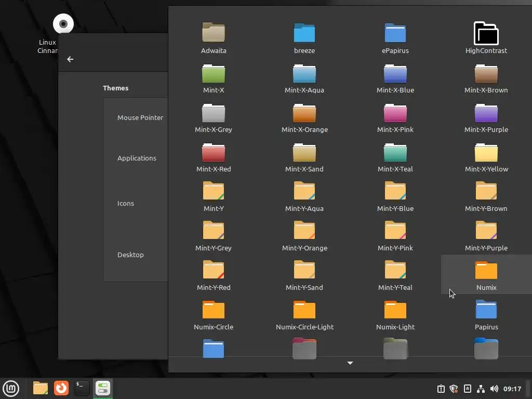Select the highlighted Numix icon theme
Viewport: 532px width, 399px height.
click(x=486, y=274)
